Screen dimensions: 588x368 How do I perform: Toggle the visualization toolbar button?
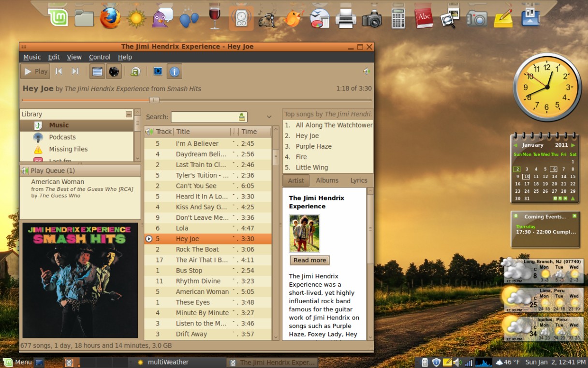[158, 72]
